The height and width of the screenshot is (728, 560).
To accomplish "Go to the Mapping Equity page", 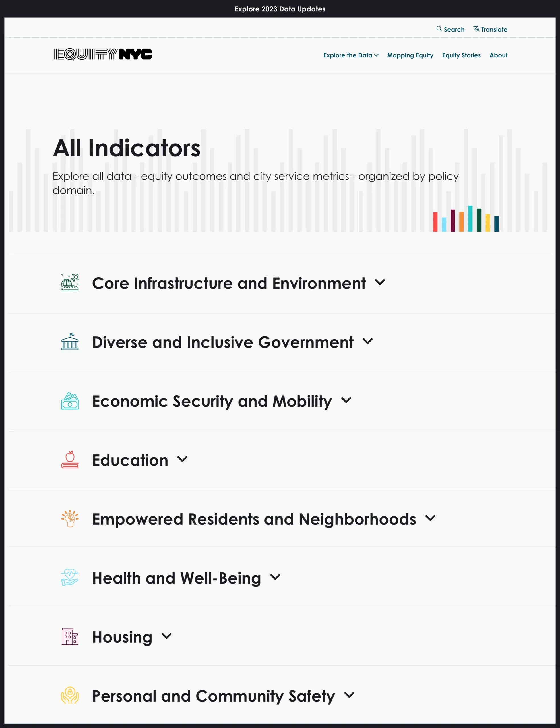I will tap(410, 55).
